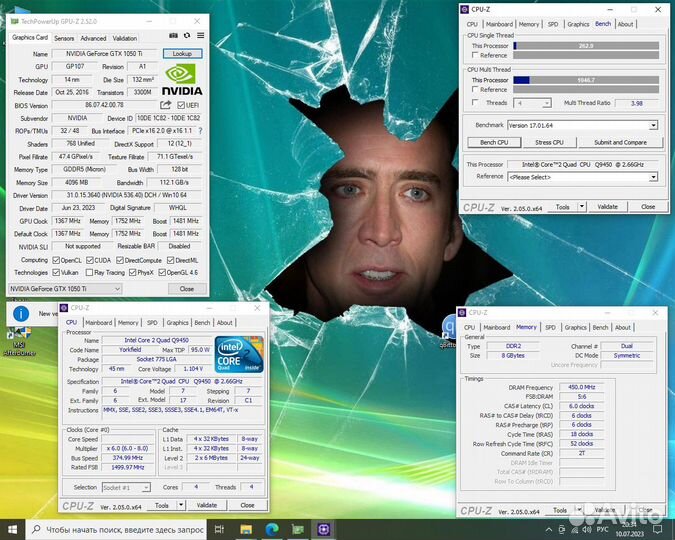Expand Tools arrow in CPU-Z CPU window

coord(181,505)
